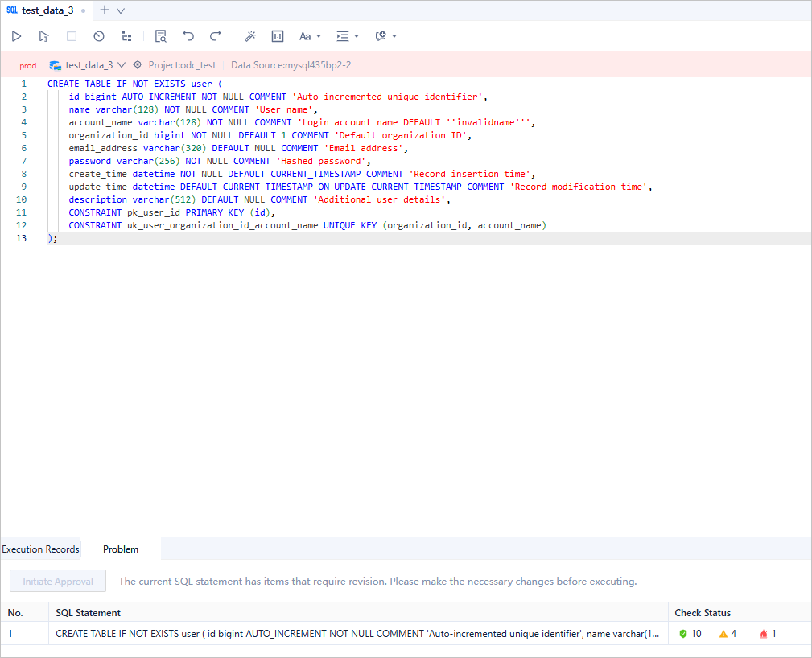The image size is (812, 658).
Task: Switch to the Execution Records tab
Action: coord(41,549)
